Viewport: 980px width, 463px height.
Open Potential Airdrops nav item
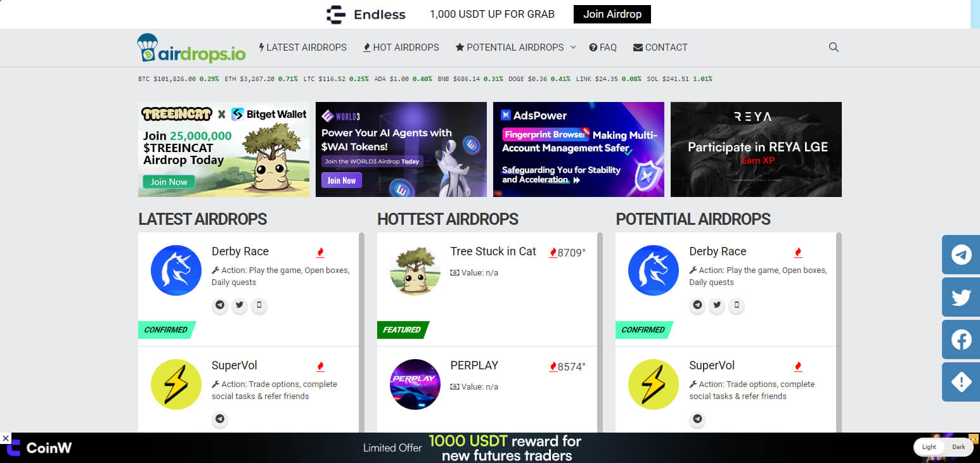[x=510, y=48]
